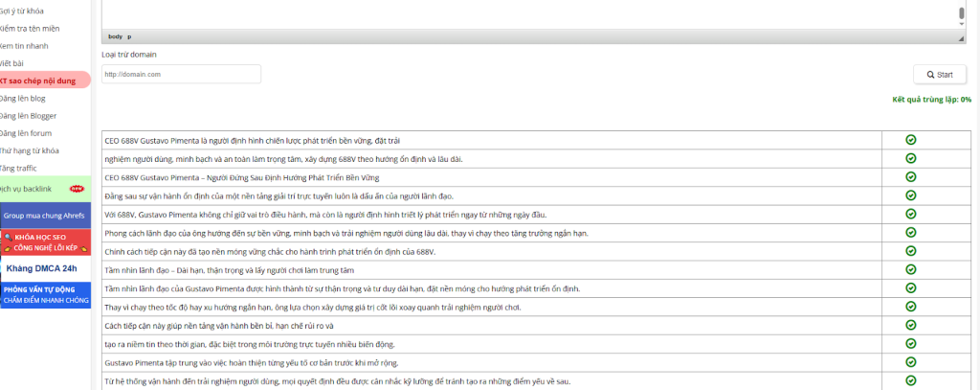Click the editor scrollbar down arrow
980x390 pixels.
click(x=962, y=24)
